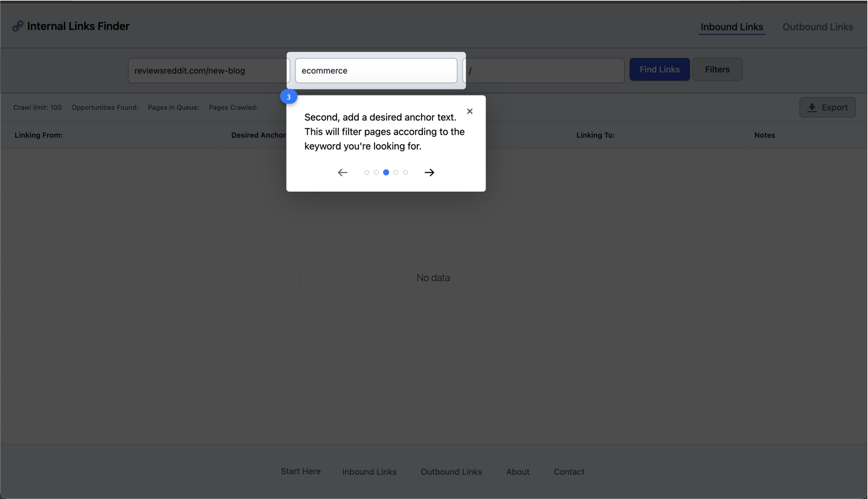This screenshot has height=499, width=868.
Task: Open About footer link
Action: [518, 472]
